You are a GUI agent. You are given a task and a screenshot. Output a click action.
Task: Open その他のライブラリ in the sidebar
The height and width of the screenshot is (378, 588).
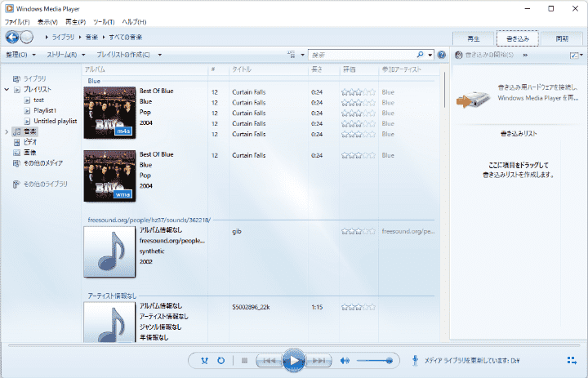pos(46,185)
